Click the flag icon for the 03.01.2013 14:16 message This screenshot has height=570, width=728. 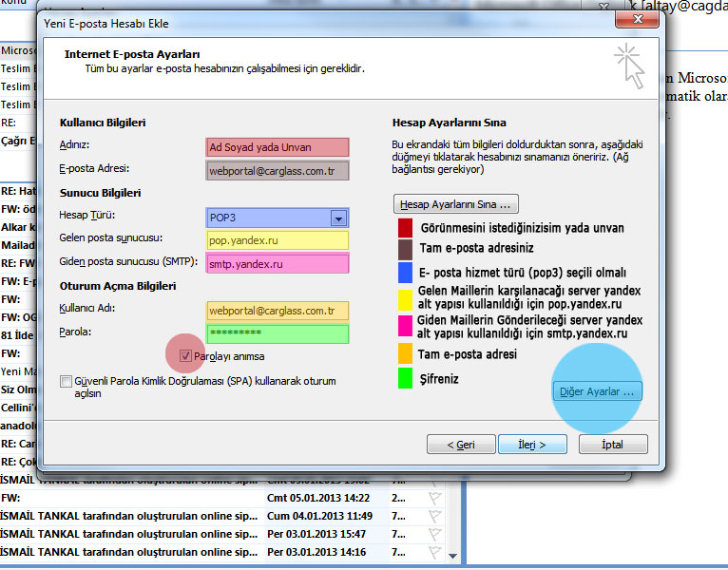(x=434, y=552)
